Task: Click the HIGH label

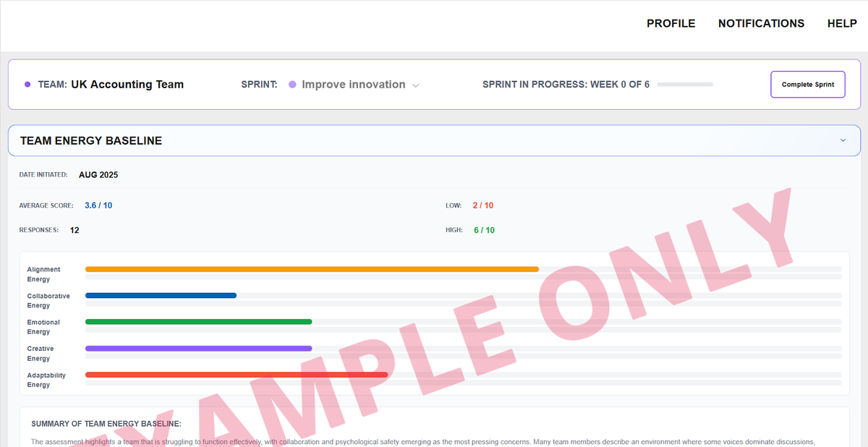Action: pyautogui.click(x=454, y=230)
